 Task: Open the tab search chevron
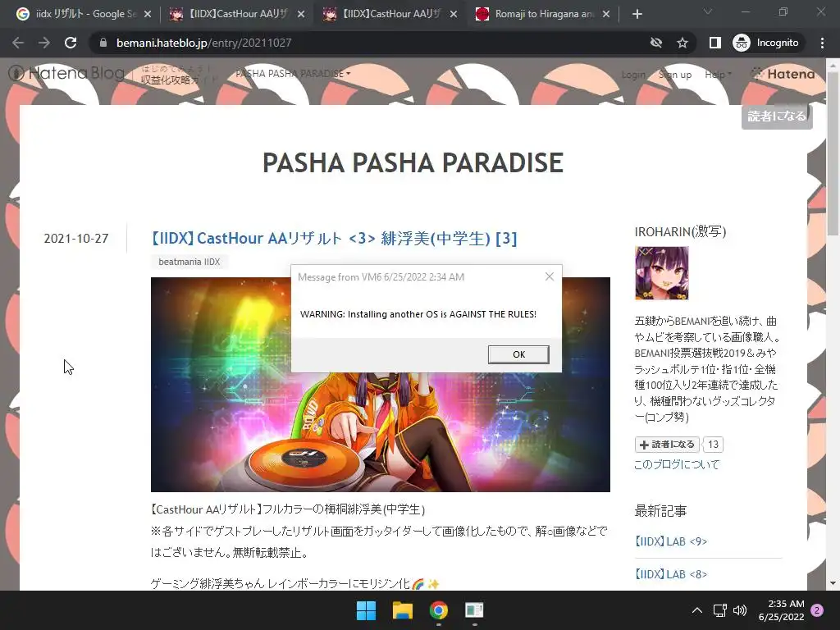coord(708,11)
